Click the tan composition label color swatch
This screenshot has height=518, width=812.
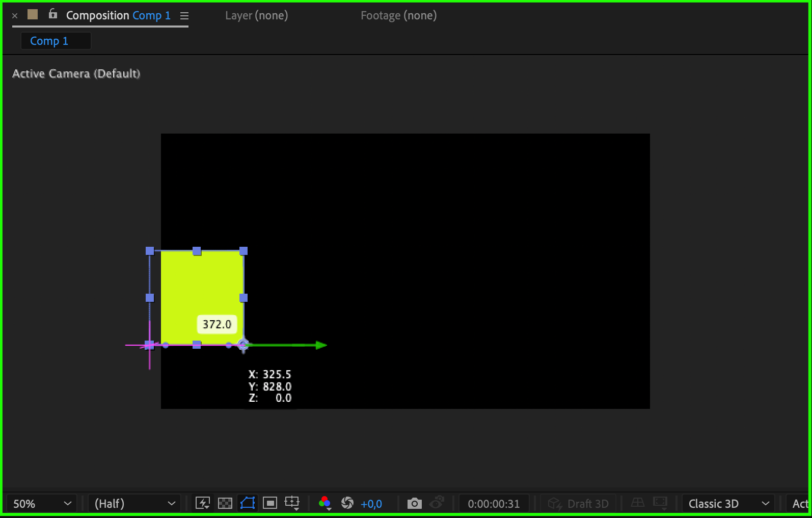pyautogui.click(x=33, y=14)
